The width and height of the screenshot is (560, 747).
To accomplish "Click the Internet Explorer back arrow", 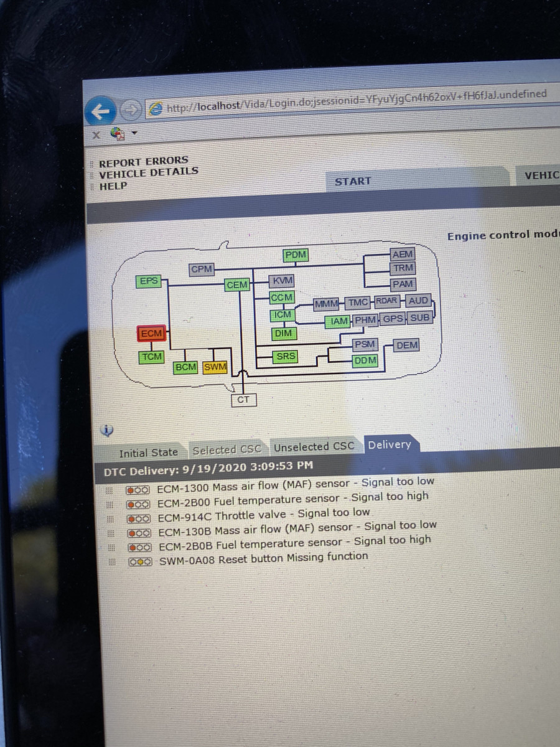I will [x=101, y=110].
